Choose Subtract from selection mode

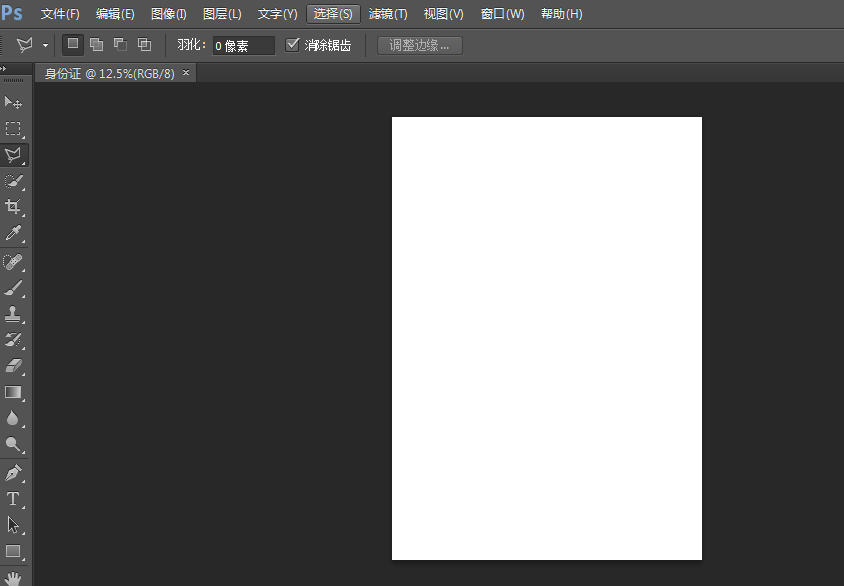pos(121,45)
